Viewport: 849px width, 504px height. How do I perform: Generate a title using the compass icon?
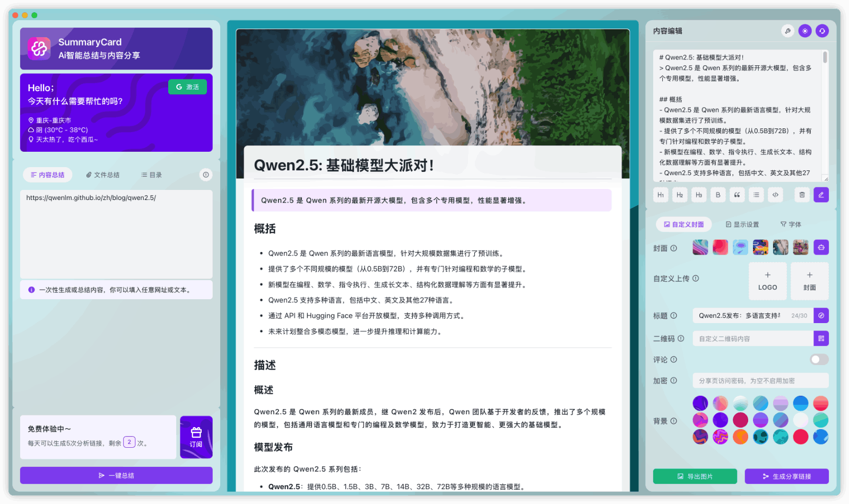[821, 315]
